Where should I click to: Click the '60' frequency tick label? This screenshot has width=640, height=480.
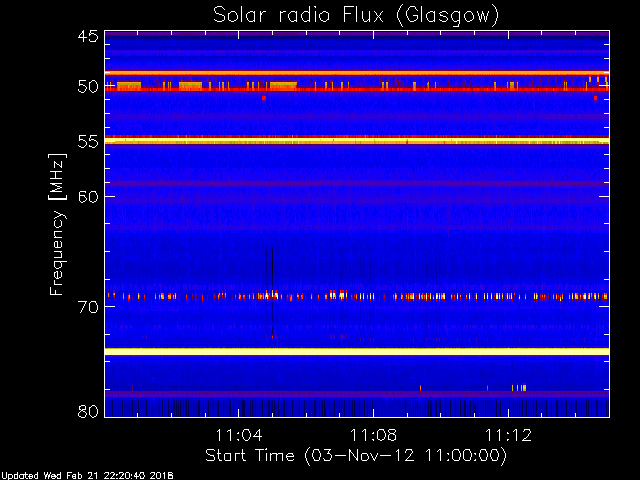[x=88, y=197]
